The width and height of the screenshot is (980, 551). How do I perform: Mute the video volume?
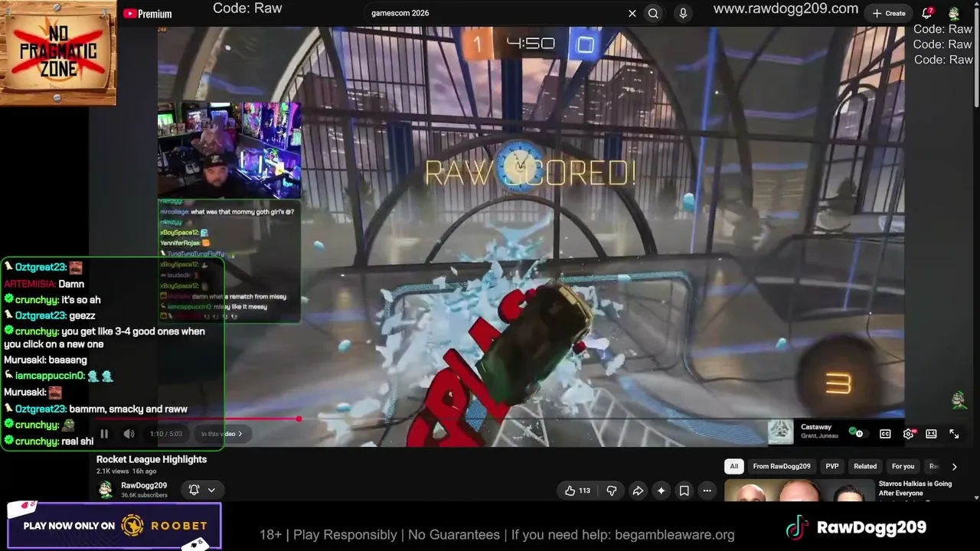point(129,434)
